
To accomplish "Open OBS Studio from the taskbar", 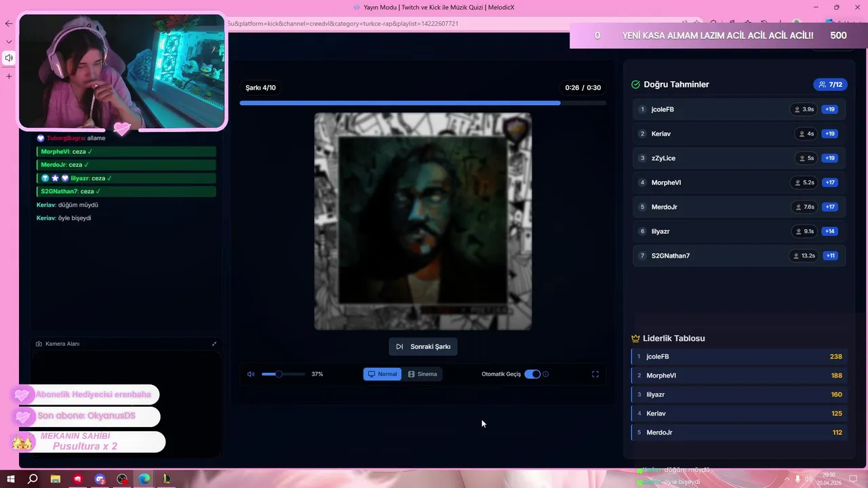I will pyautogui.click(x=122, y=479).
